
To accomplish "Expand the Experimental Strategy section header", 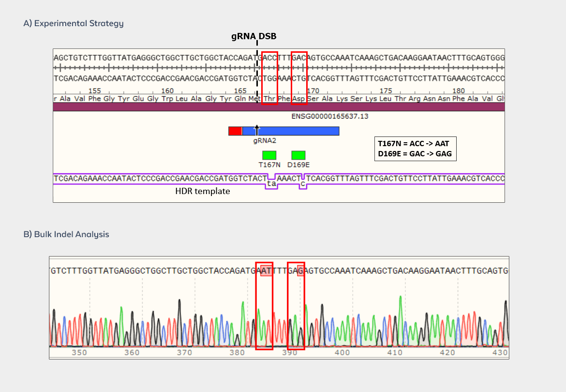I will [x=73, y=23].
